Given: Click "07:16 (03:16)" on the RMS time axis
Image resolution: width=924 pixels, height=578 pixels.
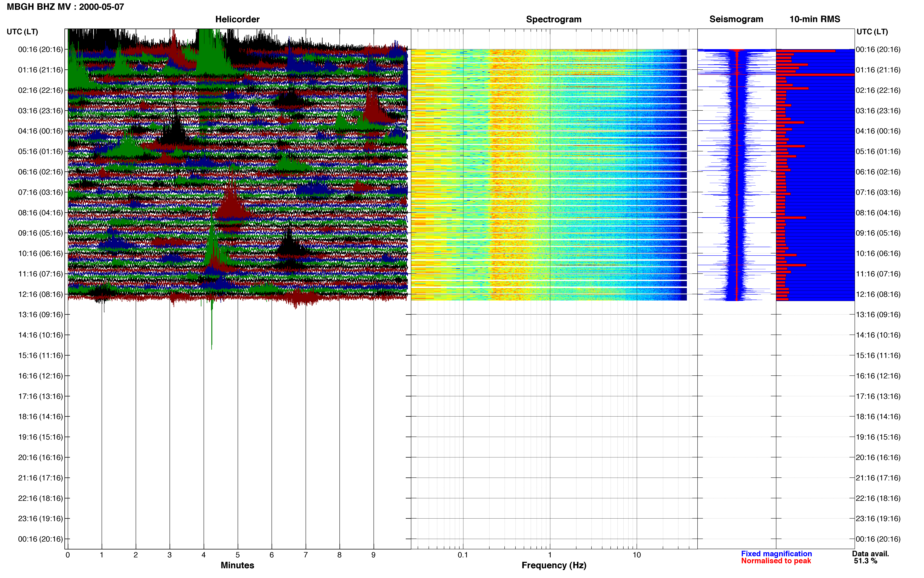Looking at the screenshot, I should [x=878, y=192].
